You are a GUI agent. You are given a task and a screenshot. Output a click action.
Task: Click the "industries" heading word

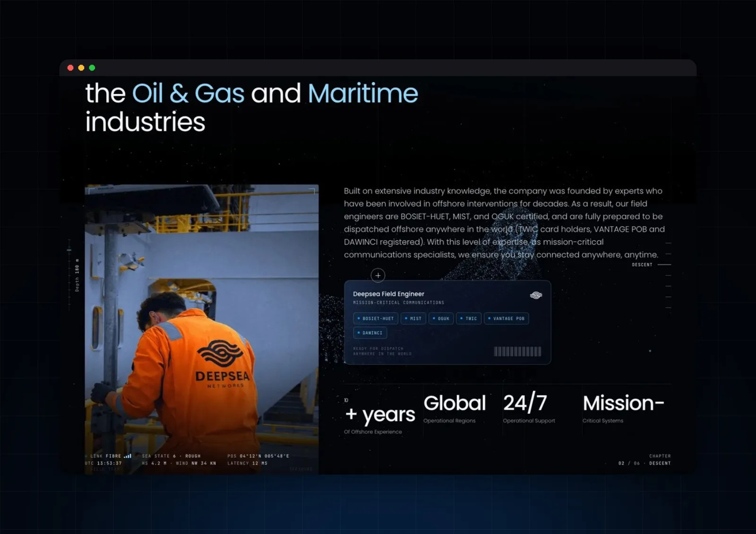146,122
